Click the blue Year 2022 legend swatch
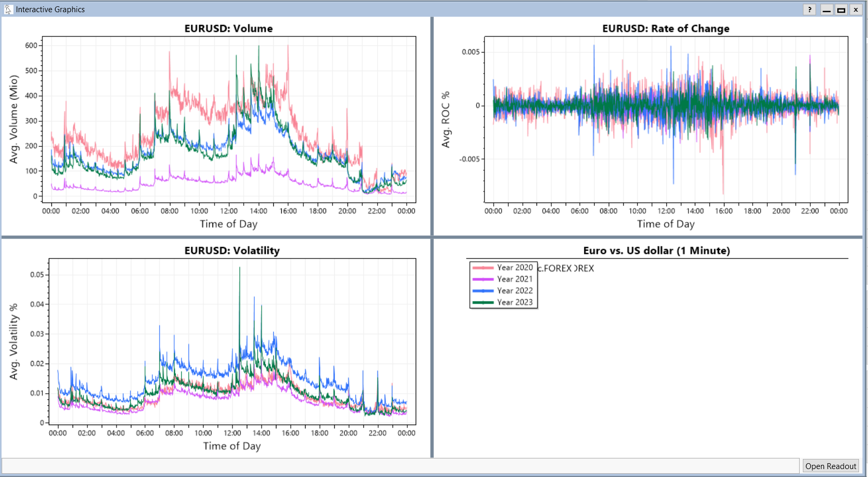The height and width of the screenshot is (477, 868). (x=482, y=291)
